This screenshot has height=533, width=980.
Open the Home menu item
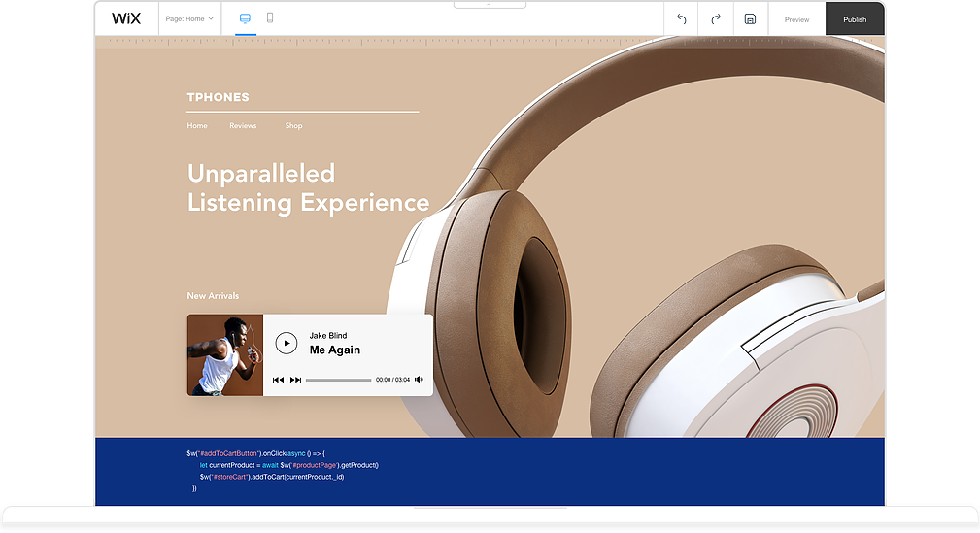(197, 126)
